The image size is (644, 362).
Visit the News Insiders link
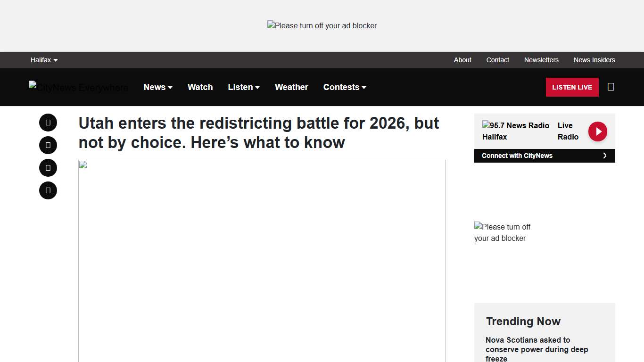click(x=594, y=60)
